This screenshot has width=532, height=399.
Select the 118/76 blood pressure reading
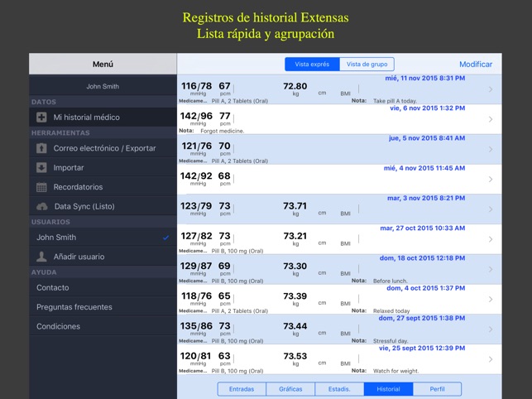coord(196,296)
